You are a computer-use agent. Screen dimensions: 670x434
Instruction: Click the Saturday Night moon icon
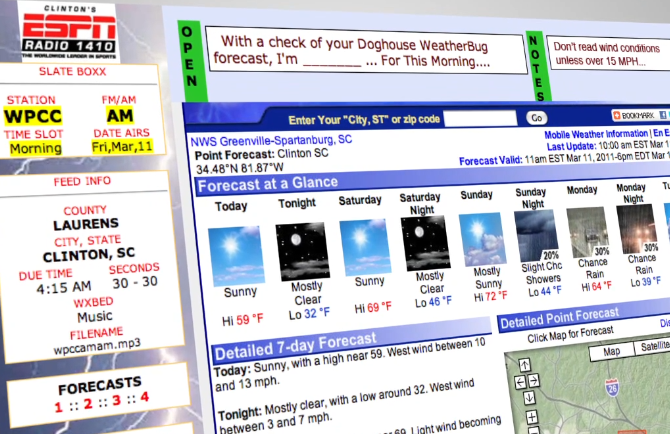click(425, 243)
